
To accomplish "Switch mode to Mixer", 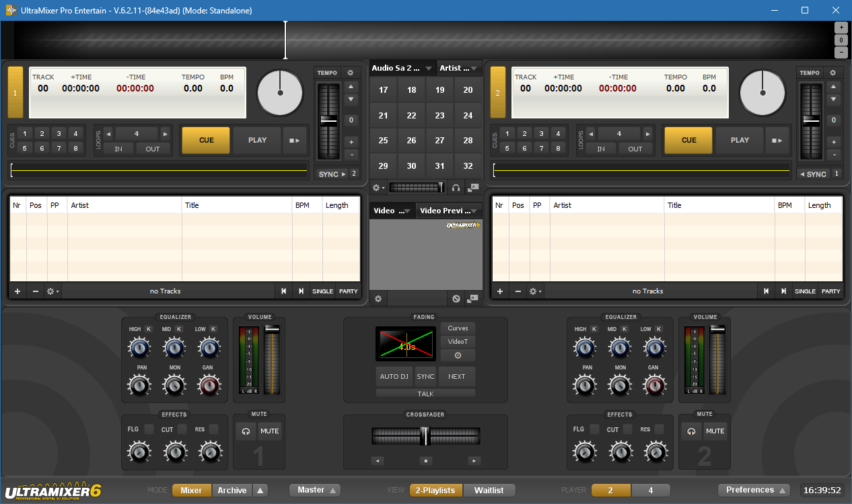I will click(191, 491).
